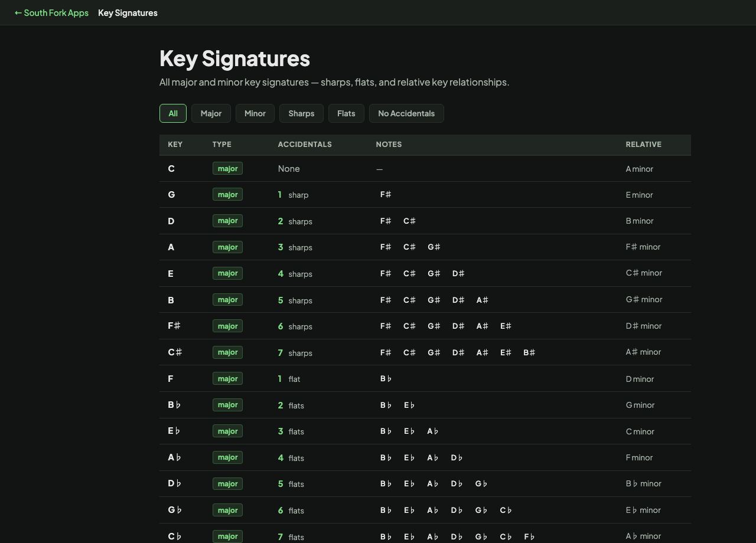The image size is (756, 543).
Task: Click the TYPE column header
Action: coord(222,144)
